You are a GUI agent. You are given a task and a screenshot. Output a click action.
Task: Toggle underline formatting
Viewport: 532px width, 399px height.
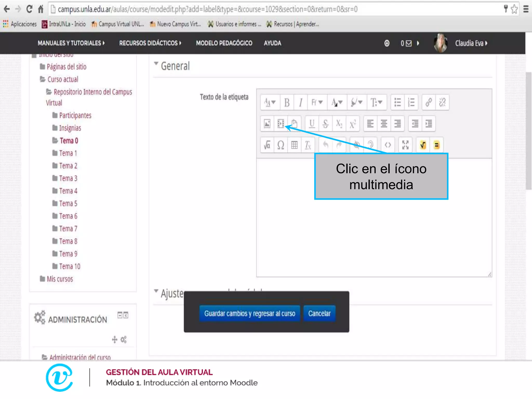pyautogui.click(x=312, y=124)
